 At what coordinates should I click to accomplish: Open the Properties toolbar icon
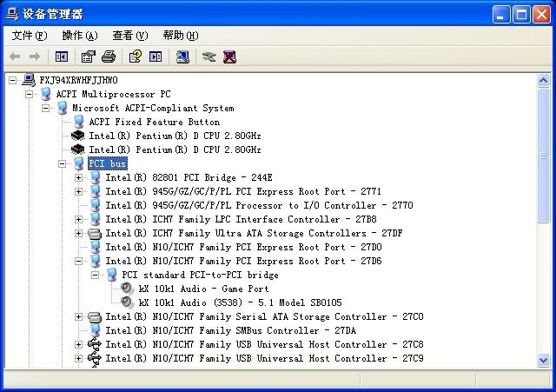tap(89, 56)
